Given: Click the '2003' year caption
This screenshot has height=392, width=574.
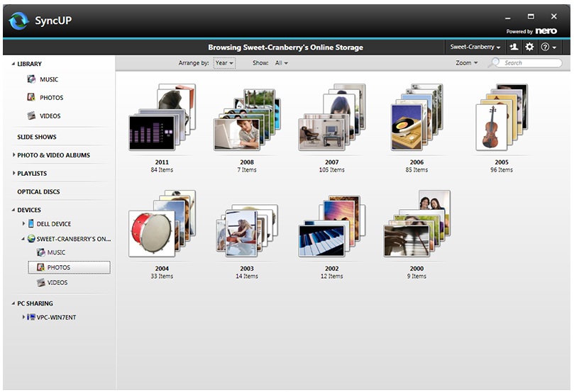Looking at the screenshot, I should point(247,269).
